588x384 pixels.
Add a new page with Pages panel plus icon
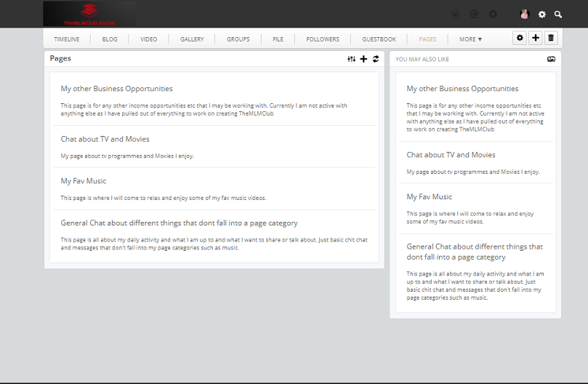(363, 59)
